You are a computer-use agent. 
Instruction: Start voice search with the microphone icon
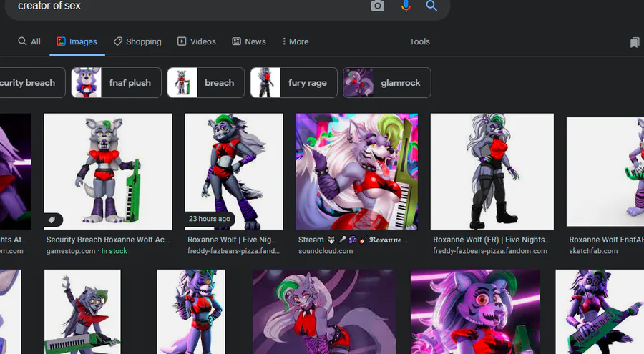(406, 6)
